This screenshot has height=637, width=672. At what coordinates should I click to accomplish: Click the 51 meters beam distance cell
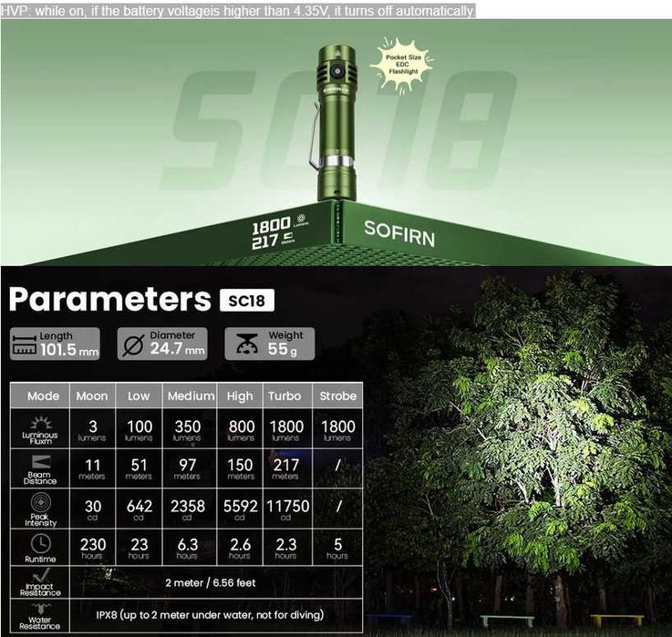[139, 468]
